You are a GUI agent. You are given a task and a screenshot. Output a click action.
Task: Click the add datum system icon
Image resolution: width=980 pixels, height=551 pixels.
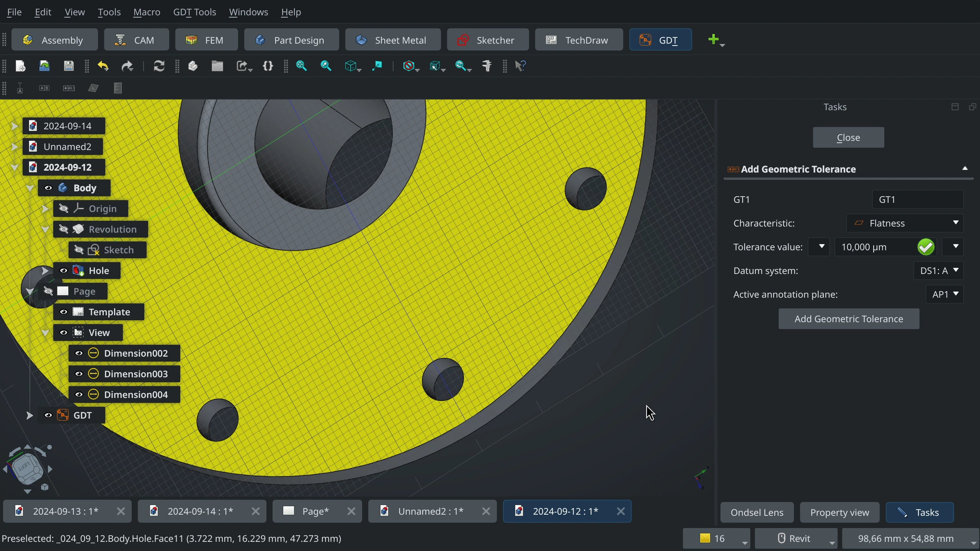[x=44, y=88]
